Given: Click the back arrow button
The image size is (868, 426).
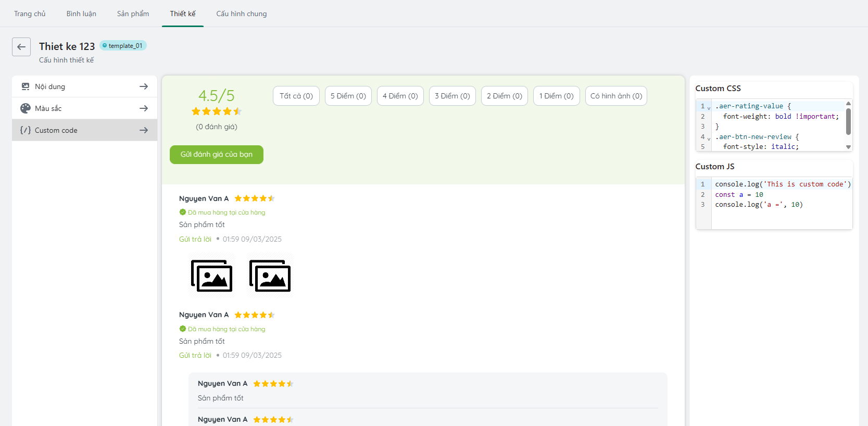Looking at the screenshot, I should pyautogui.click(x=21, y=47).
